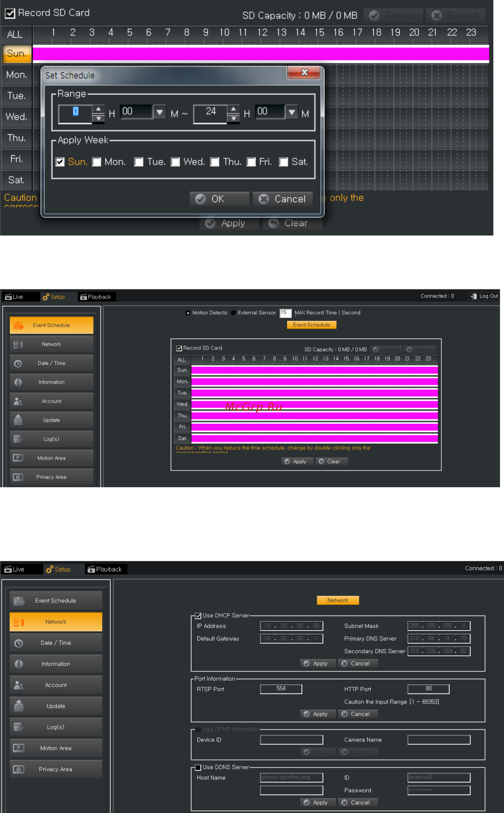Screen dimensions: 504x813
Task: Open Account from the Network page sidebar
Action: click(x=56, y=685)
